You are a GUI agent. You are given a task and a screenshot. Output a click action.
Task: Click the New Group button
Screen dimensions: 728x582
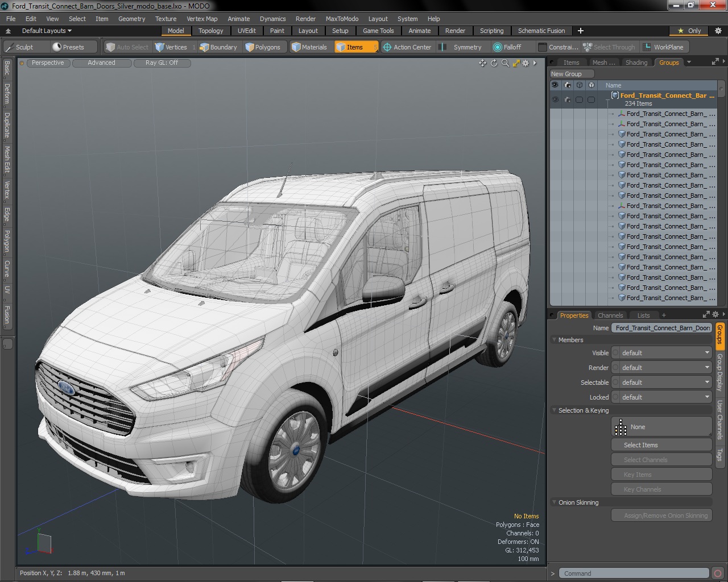point(571,74)
